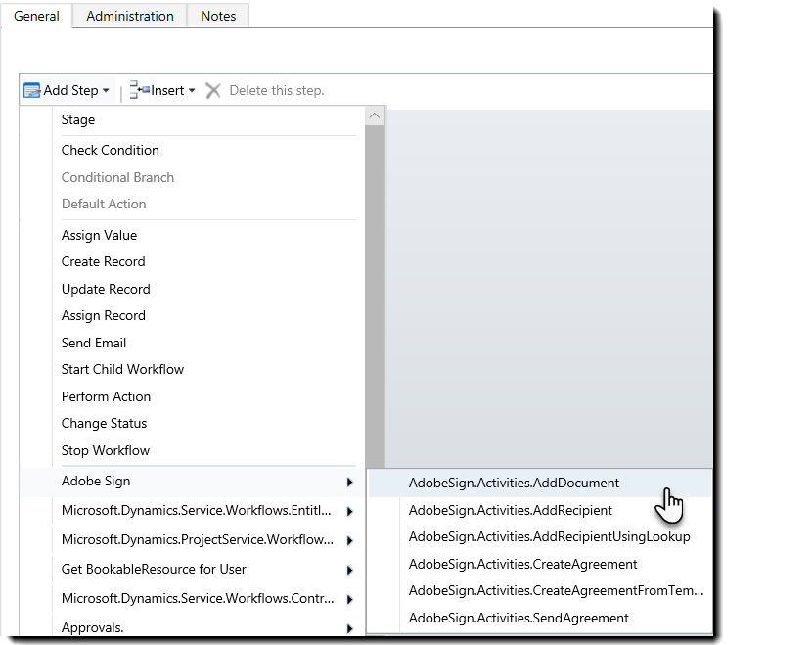Screen dimensions: 812x645
Task: Switch to the Administration tab
Action: coord(129,15)
